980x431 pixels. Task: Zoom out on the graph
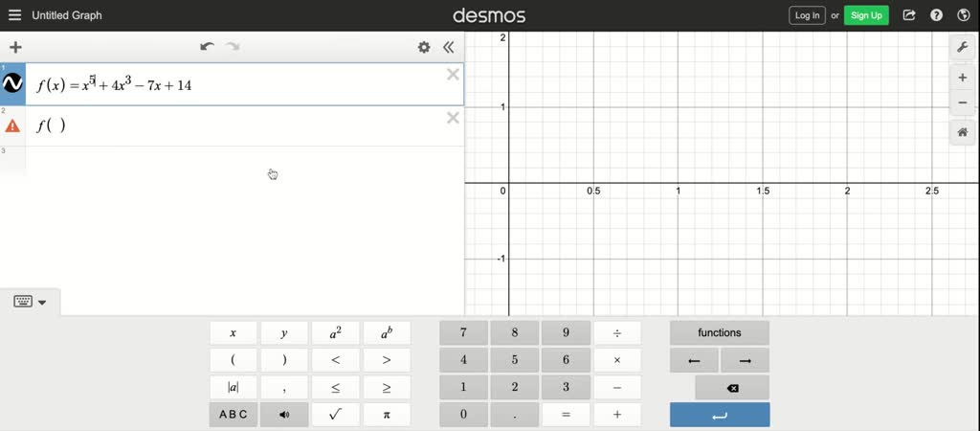(963, 102)
